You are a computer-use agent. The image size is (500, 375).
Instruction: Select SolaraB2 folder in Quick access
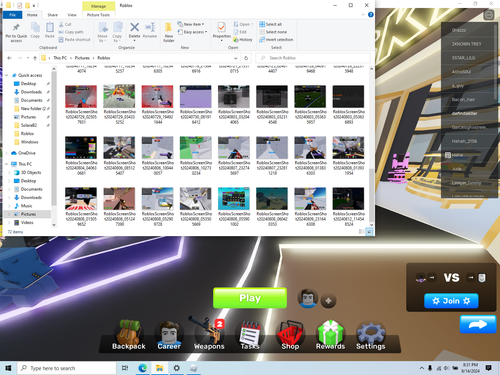pos(29,125)
